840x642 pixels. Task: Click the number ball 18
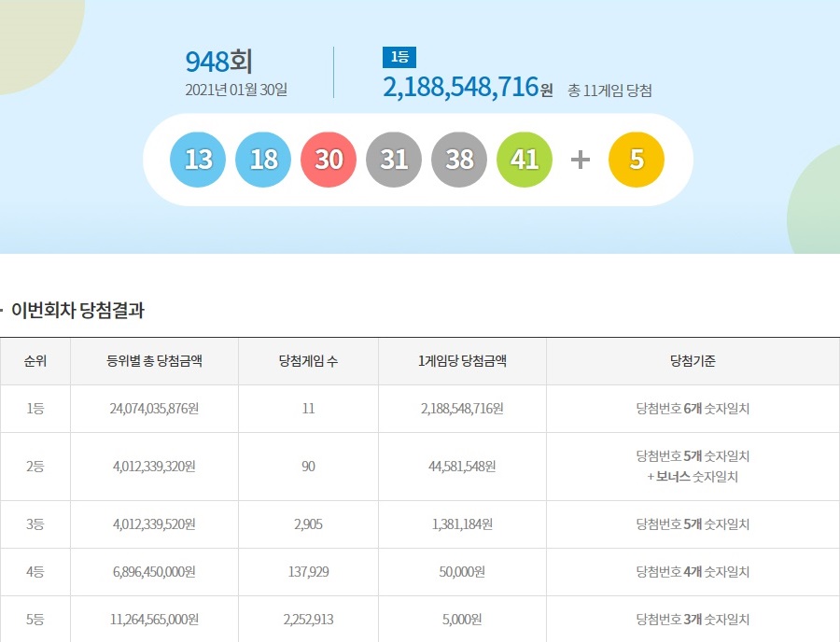262,159
